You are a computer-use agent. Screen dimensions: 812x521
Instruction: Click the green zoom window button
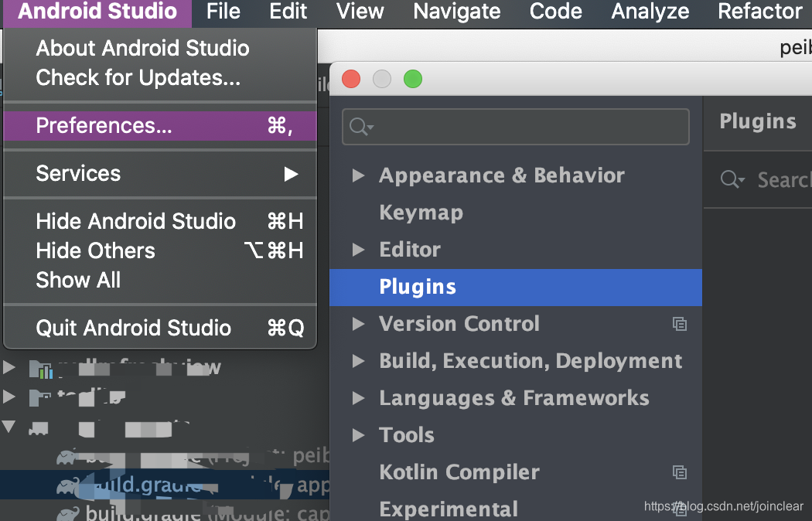click(413, 79)
